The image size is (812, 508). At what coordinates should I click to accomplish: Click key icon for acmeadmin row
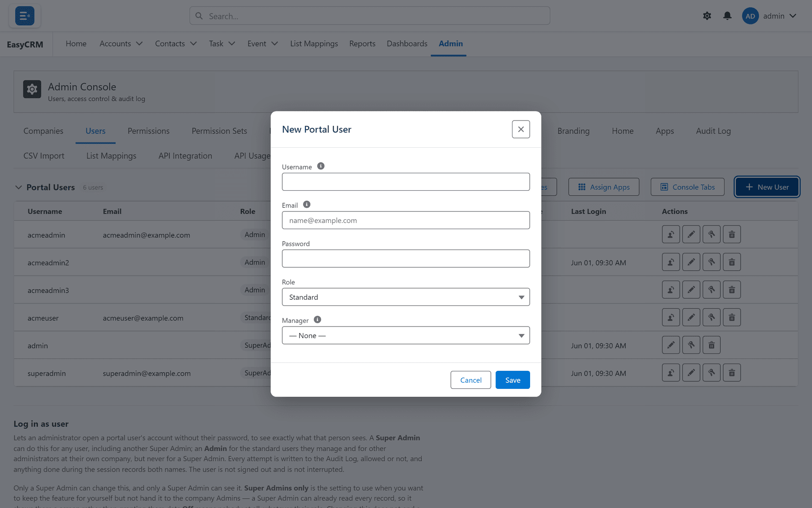[x=711, y=235]
